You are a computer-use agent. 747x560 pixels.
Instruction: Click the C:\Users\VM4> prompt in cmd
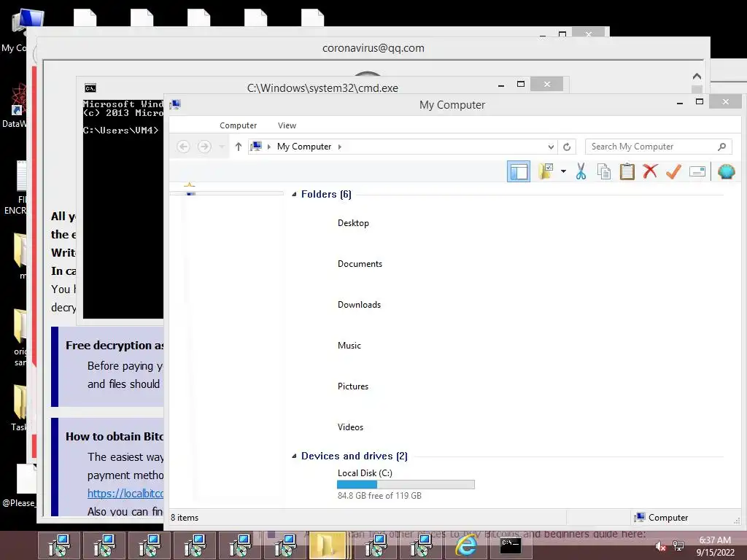coord(120,131)
